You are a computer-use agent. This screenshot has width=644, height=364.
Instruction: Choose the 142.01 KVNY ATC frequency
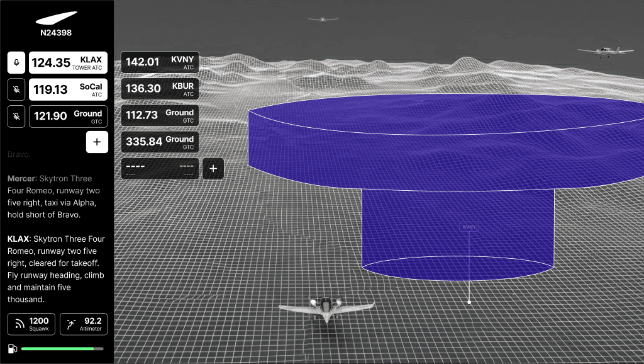tap(160, 62)
